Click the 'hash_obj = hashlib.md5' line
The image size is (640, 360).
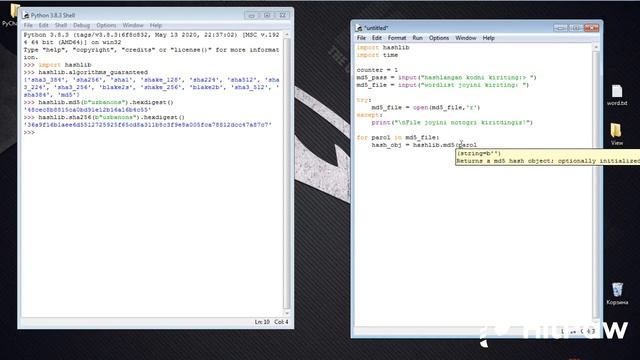coord(424,145)
